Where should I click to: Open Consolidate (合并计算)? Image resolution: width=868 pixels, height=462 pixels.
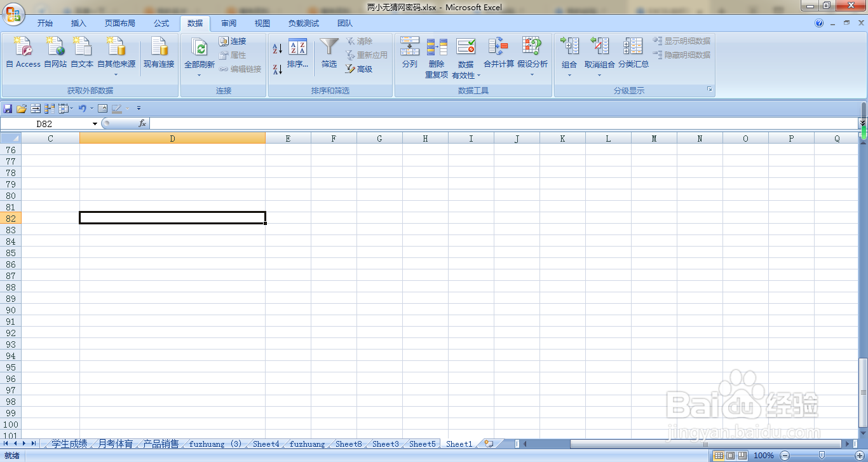pos(499,52)
